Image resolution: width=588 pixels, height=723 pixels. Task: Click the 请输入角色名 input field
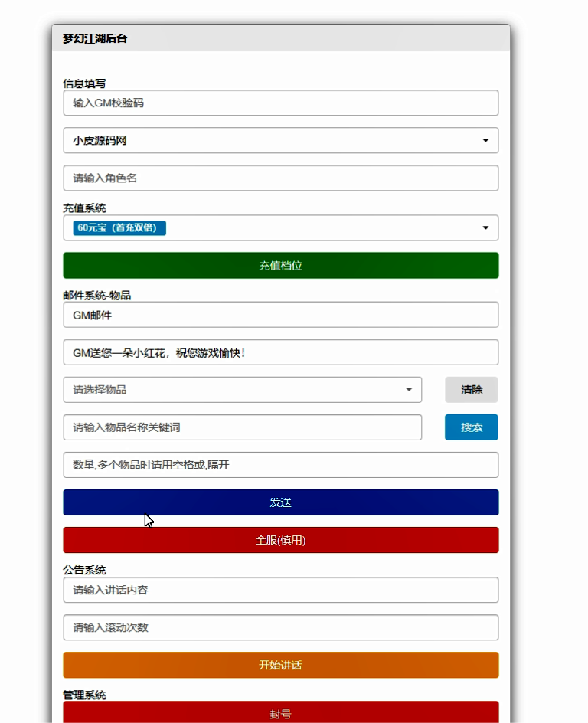(x=281, y=178)
